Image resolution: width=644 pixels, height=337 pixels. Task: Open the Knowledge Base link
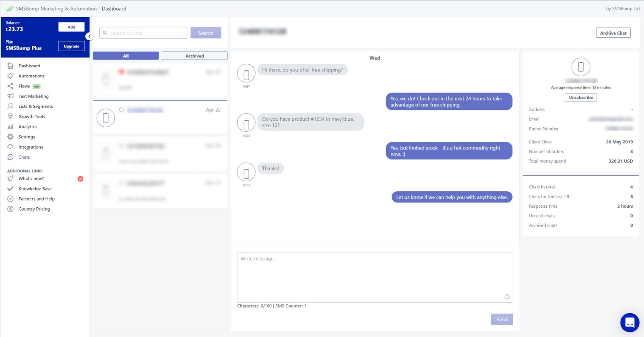[x=35, y=188]
